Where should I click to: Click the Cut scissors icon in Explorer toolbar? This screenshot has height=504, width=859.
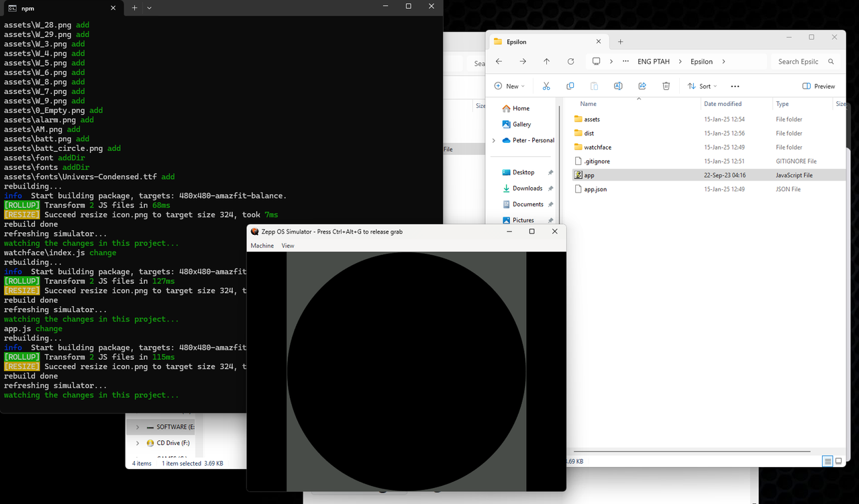[546, 86]
